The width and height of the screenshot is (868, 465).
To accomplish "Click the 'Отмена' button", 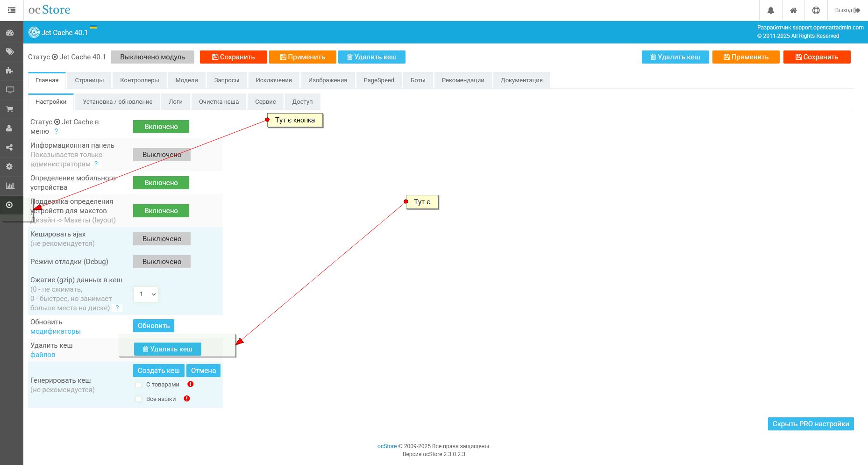I will tap(203, 371).
